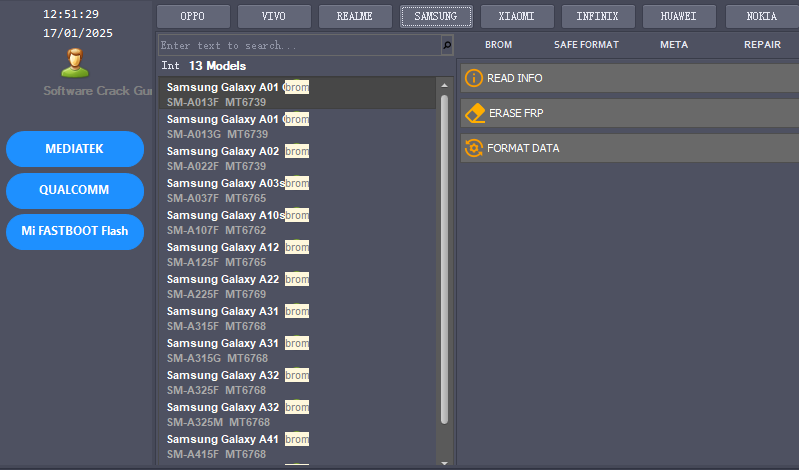Click the ERASE FRP eraser icon
The height and width of the screenshot is (470, 799).
(x=474, y=113)
